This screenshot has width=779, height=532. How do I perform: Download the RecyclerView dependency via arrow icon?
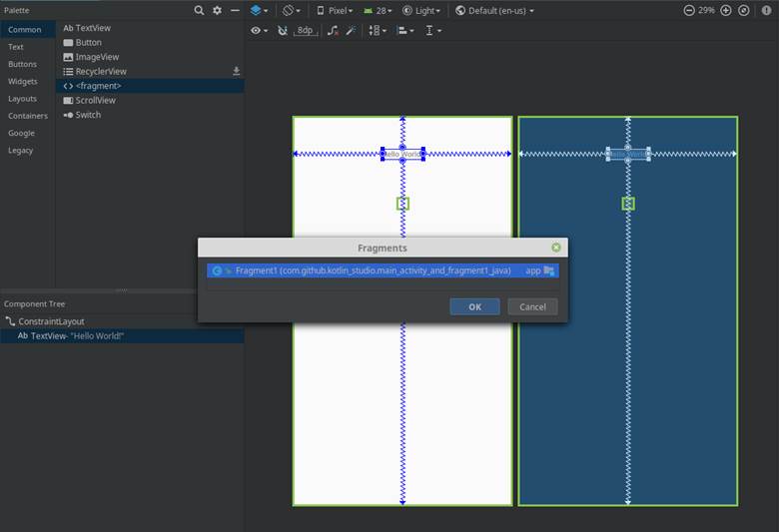point(237,71)
